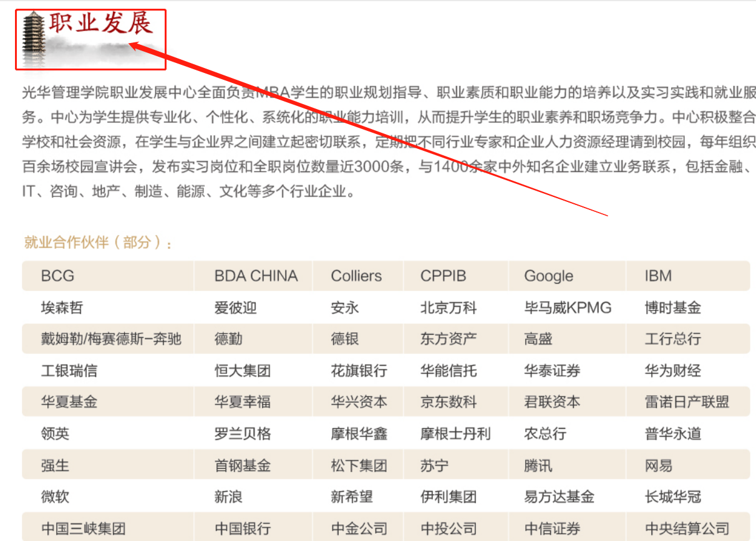The width and height of the screenshot is (756, 541).
Task: Click the 农总行 partner entry
Action: click(545, 434)
